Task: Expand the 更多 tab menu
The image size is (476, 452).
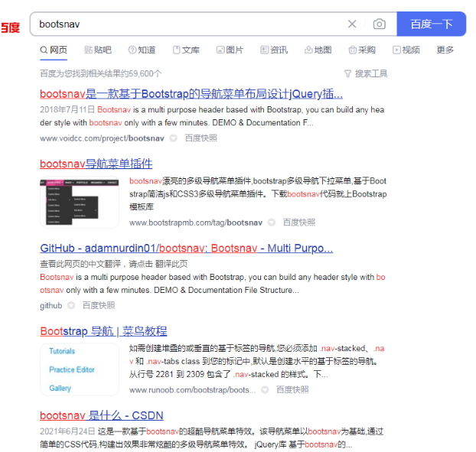Action: point(445,50)
